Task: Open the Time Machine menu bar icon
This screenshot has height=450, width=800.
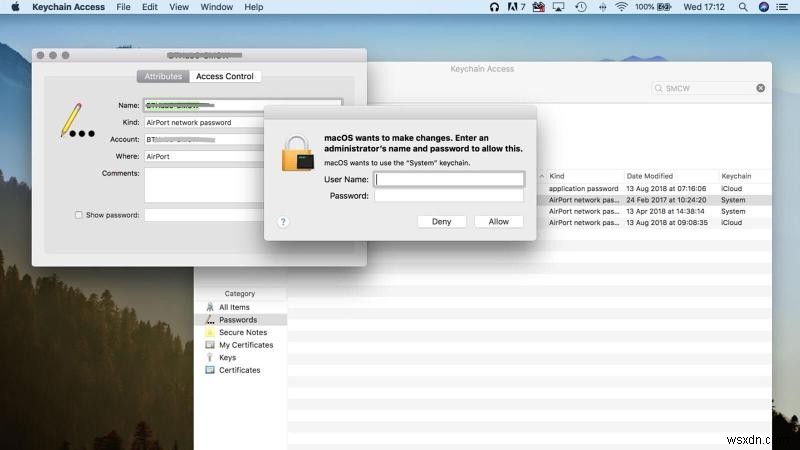Action: click(581, 7)
